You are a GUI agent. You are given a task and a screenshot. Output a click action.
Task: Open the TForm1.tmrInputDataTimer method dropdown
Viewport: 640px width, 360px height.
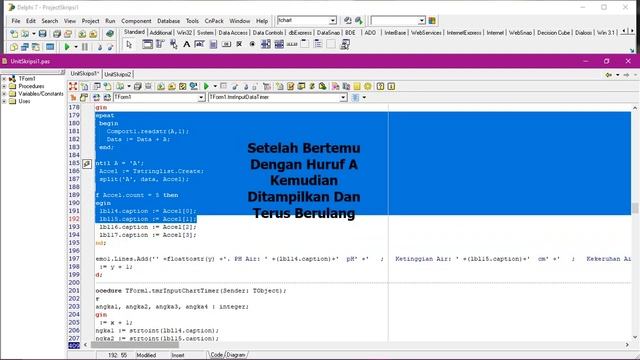(x=343, y=97)
